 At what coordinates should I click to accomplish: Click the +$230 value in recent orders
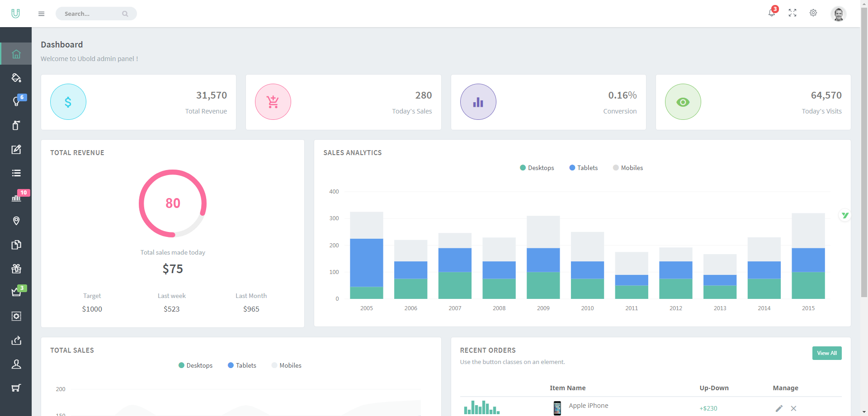[x=708, y=408]
